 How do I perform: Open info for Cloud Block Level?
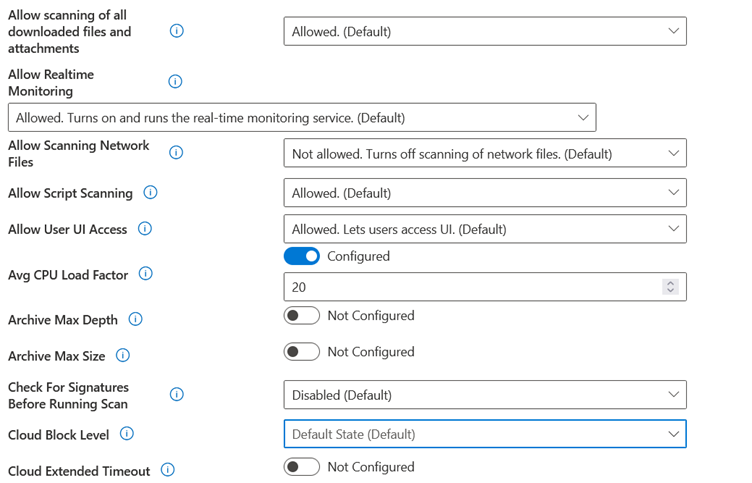click(127, 434)
